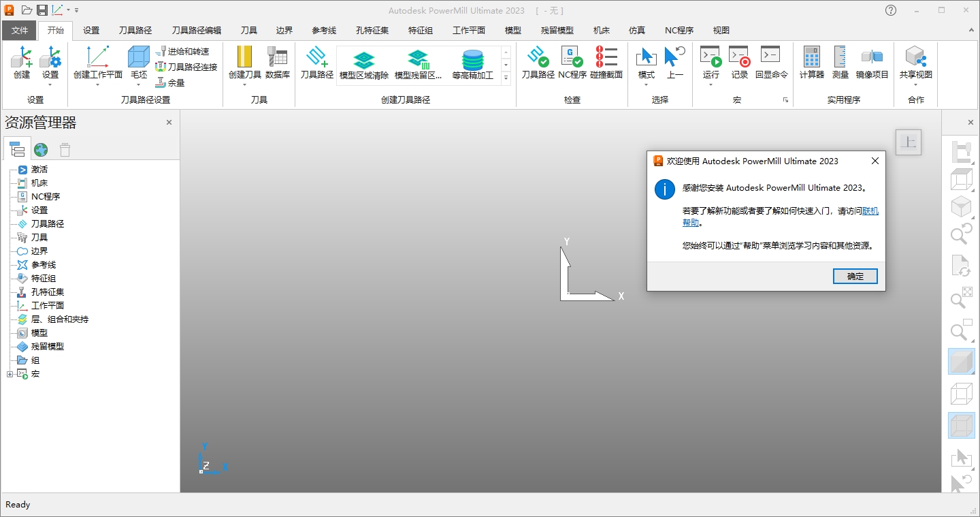Switch to recycle bin tab in 资源管理器

[x=65, y=150]
